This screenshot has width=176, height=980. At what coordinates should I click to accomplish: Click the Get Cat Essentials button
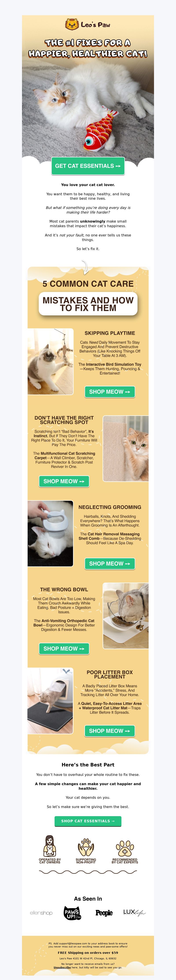[x=88, y=166]
